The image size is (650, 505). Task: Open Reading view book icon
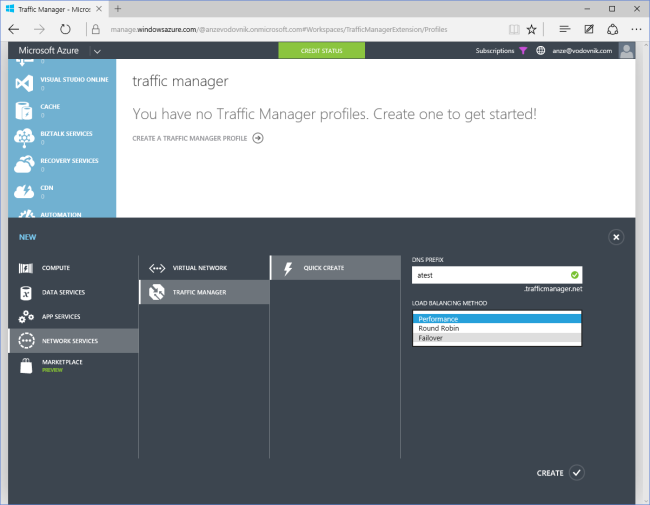tap(514, 29)
